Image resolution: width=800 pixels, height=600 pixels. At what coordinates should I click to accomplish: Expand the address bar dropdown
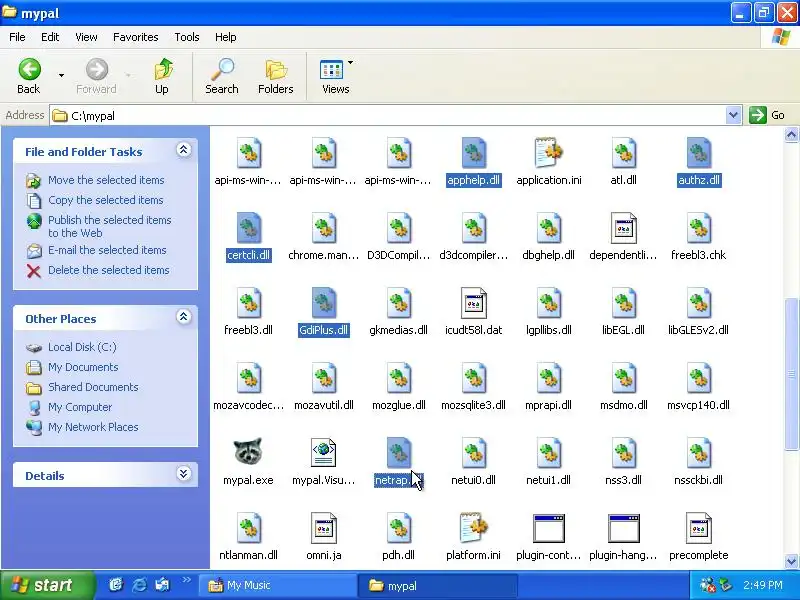(733, 115)
